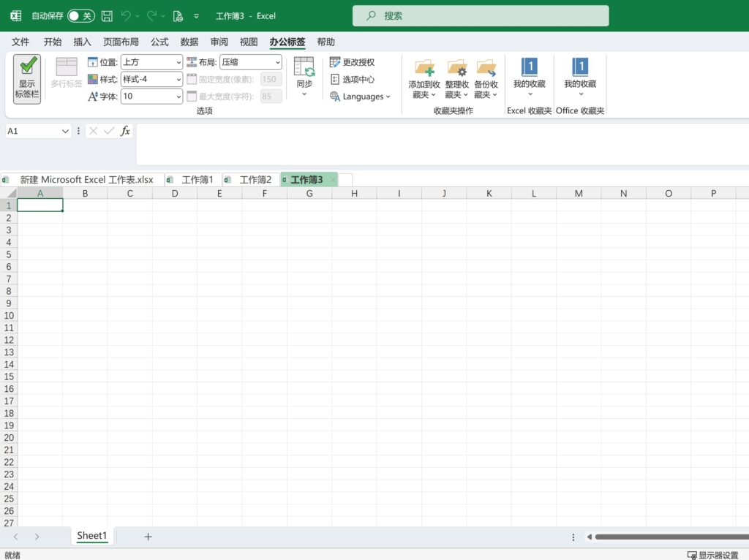The width and height of the screenshot is (749, 560).
Task: Open the Languages dropdown
Action: pyautogui.click(x=360, y=97)
